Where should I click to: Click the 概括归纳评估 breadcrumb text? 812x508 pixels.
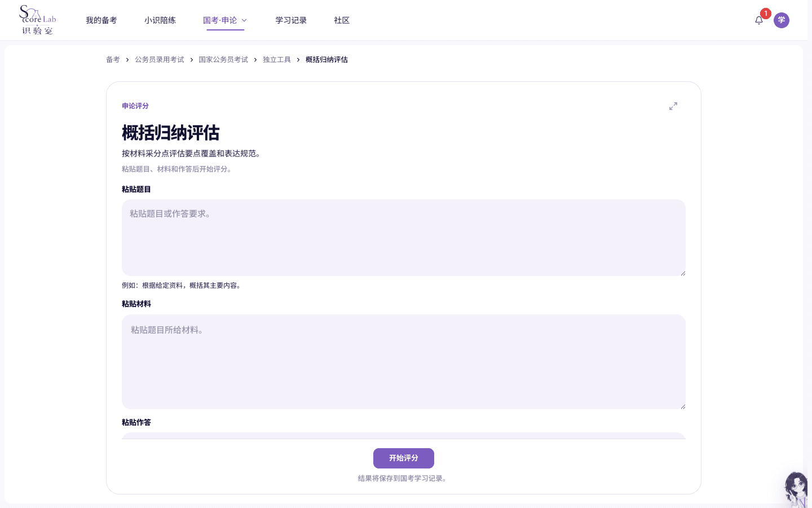click(326, 60)
